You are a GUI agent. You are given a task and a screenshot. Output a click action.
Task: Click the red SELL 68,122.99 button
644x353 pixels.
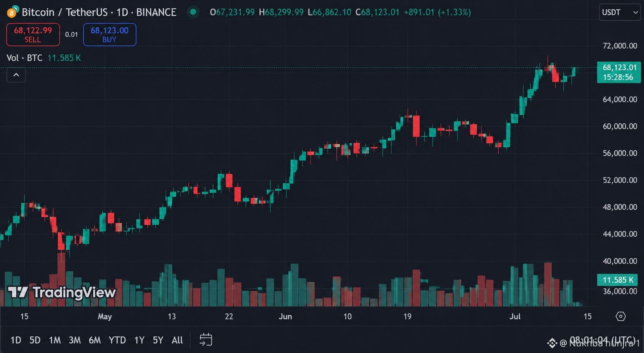click(33, 35)
